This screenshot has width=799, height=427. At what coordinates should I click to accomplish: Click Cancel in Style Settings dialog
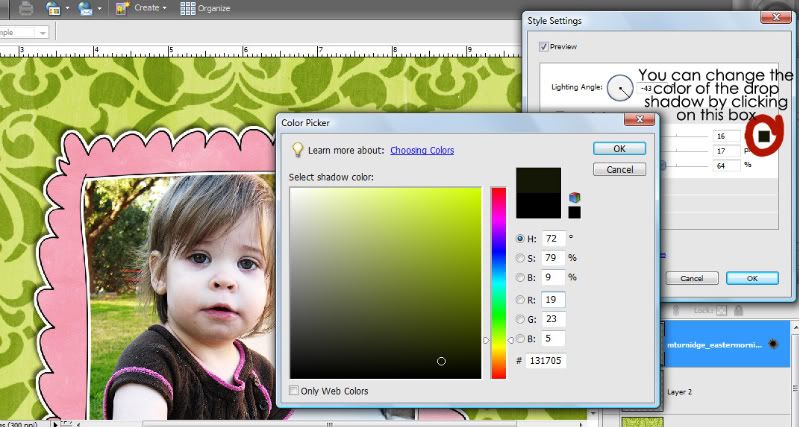point(692,278)
